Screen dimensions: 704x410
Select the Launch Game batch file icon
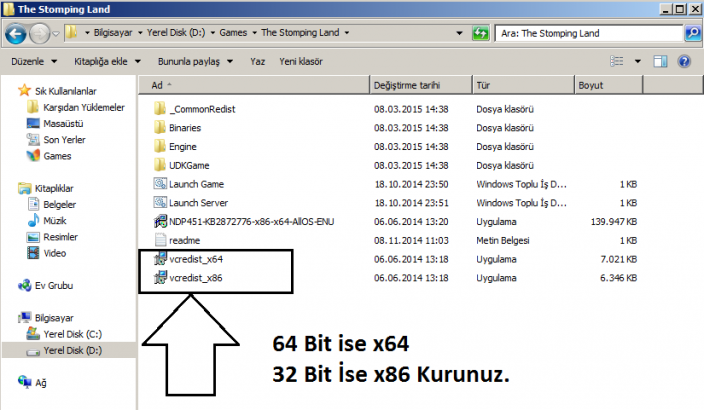coord(160,184)
